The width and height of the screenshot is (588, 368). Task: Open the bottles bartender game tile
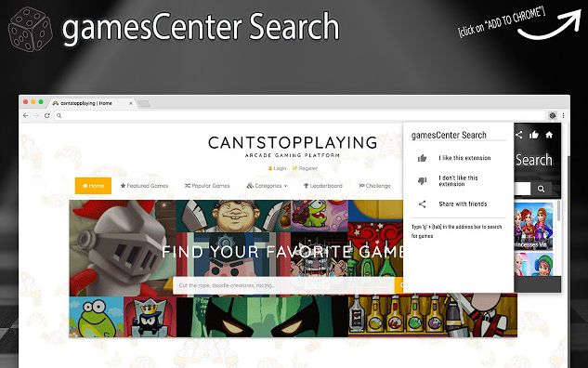(x=432, y=315)
